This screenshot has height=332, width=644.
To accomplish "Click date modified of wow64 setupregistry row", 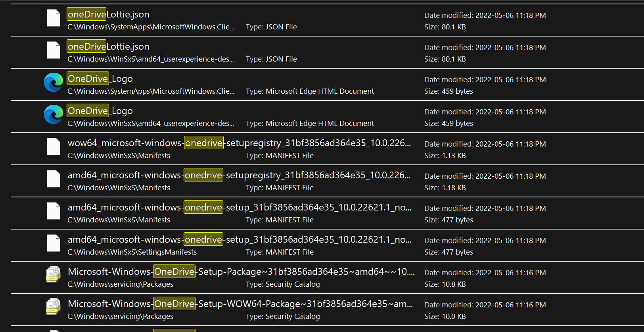I will coord(485,144).
